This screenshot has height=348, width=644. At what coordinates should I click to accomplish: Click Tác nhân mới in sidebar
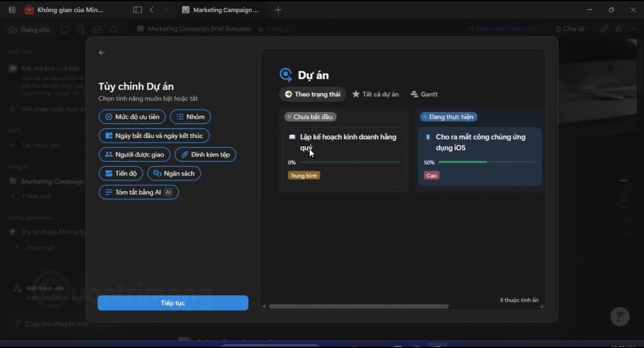tap(41, 145)
